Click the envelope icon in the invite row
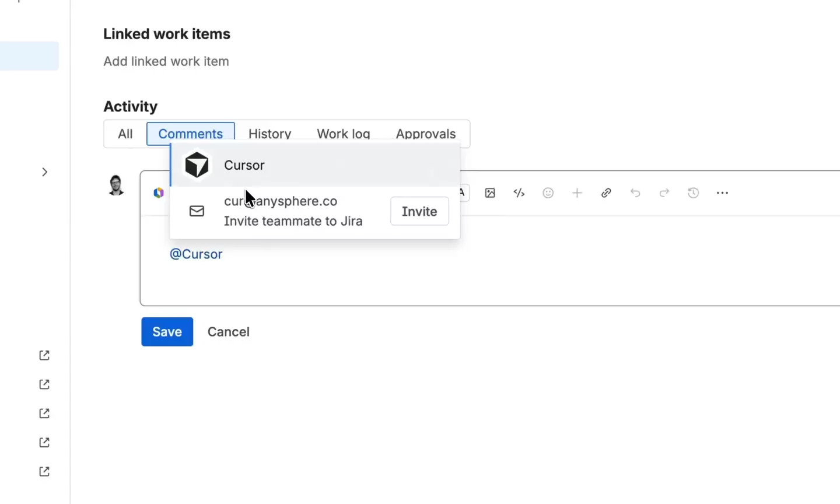840x504 pixels. pyautogui.click(x=197, y=211)
